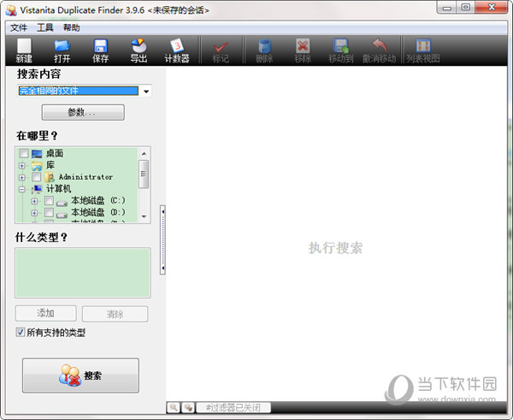Click the large 搜索 button
Screen dimensions: 513x420
pos(81,376)
